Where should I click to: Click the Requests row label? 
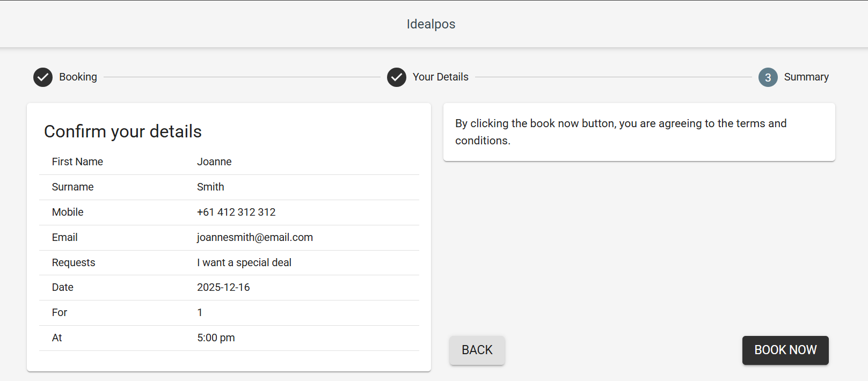pyautogui.click(x=74, y=262)
